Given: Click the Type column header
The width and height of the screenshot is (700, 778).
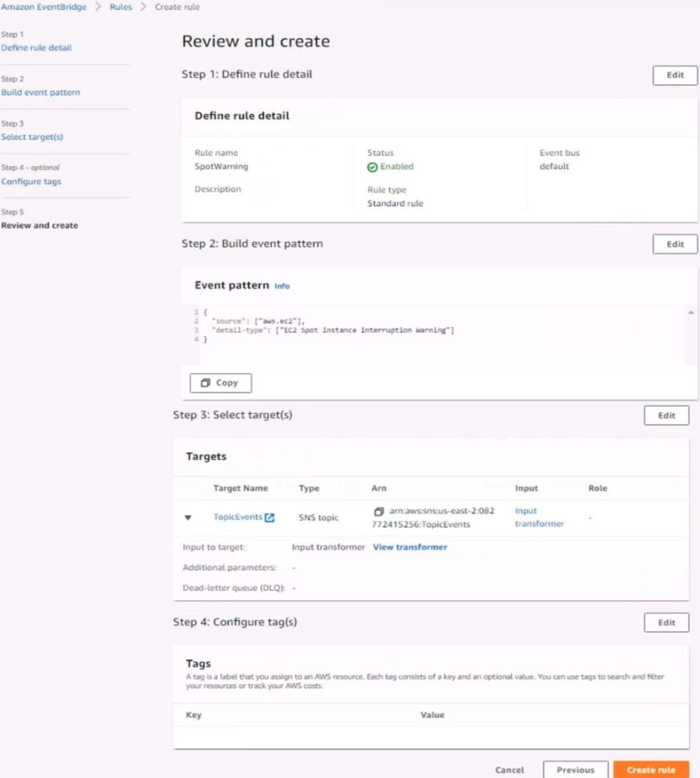Looking at the screenshot, I should tap(309, 488).
